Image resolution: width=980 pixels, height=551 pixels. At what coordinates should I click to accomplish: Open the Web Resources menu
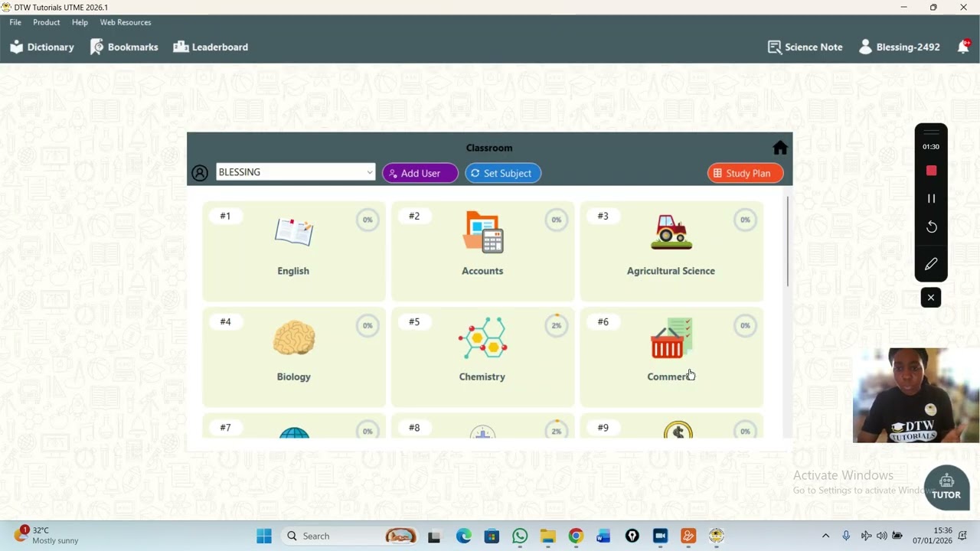tap(126, 22)
